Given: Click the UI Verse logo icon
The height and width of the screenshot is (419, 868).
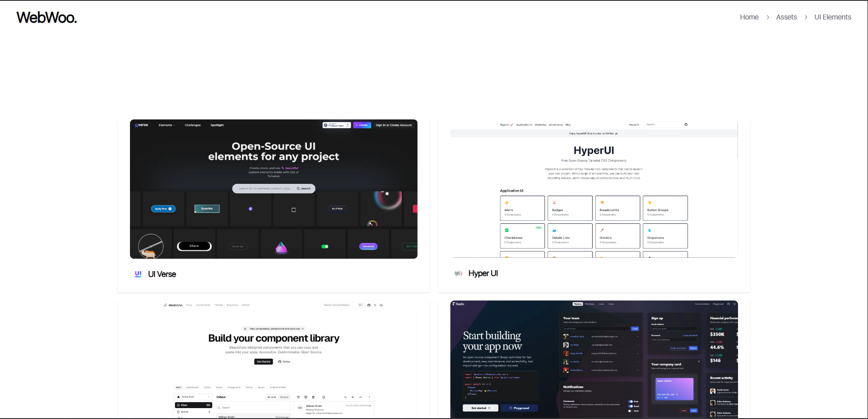Looking at the screenshot, I should coord(138,274).
